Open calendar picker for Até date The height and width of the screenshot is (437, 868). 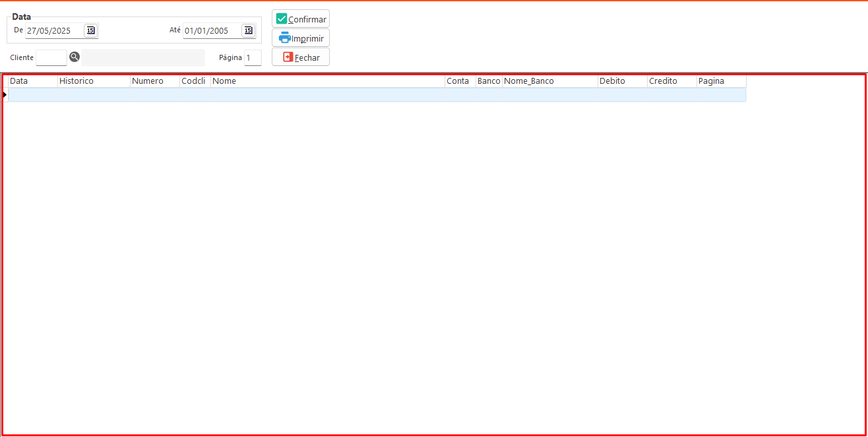(x=248, y=30)
